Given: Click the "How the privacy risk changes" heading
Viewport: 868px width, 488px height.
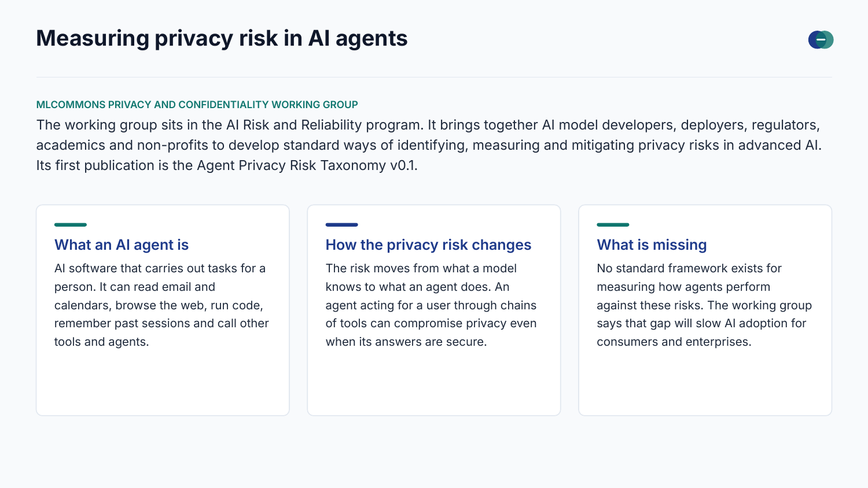Looking at the screenshot, I should pos(428,245).
